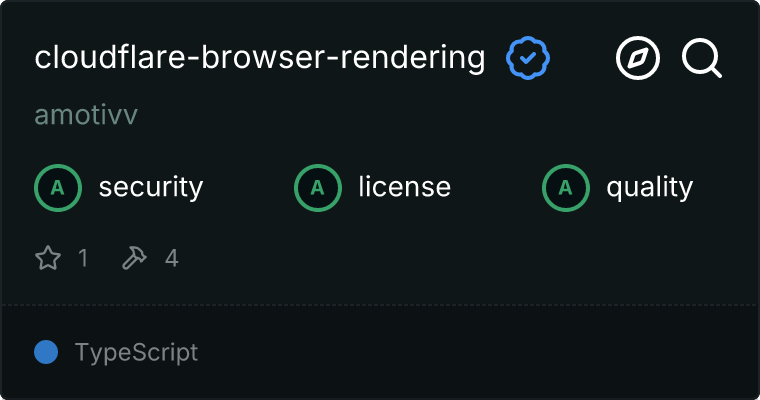760x400 pixels.
Task: Click the security label text
Action: coord(151,188)
